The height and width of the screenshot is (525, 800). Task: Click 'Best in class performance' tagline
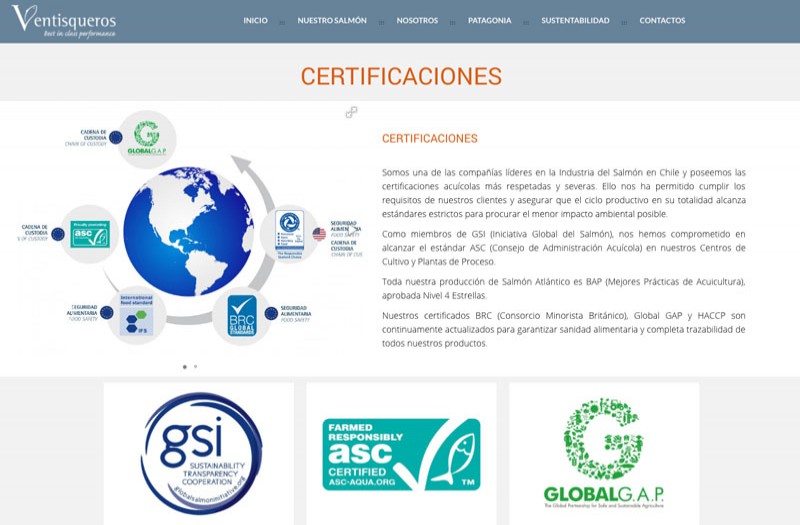(x=80, y=34)
